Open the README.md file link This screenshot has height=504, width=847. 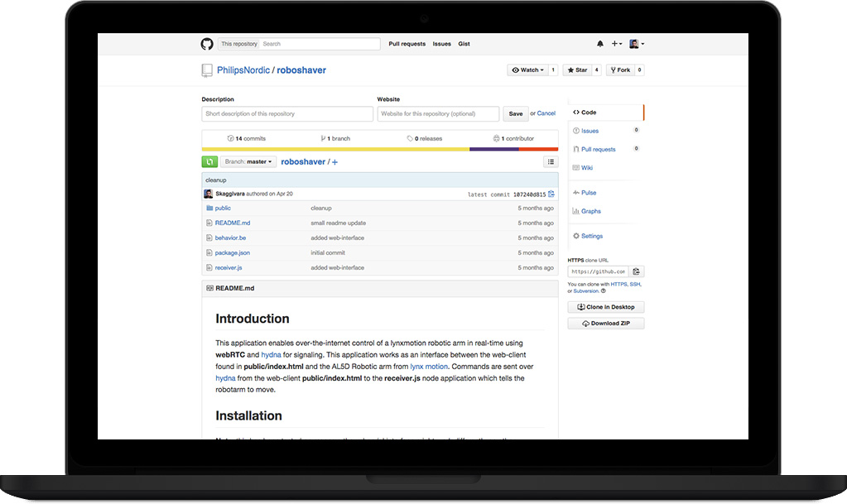click(x=232, y=223)
